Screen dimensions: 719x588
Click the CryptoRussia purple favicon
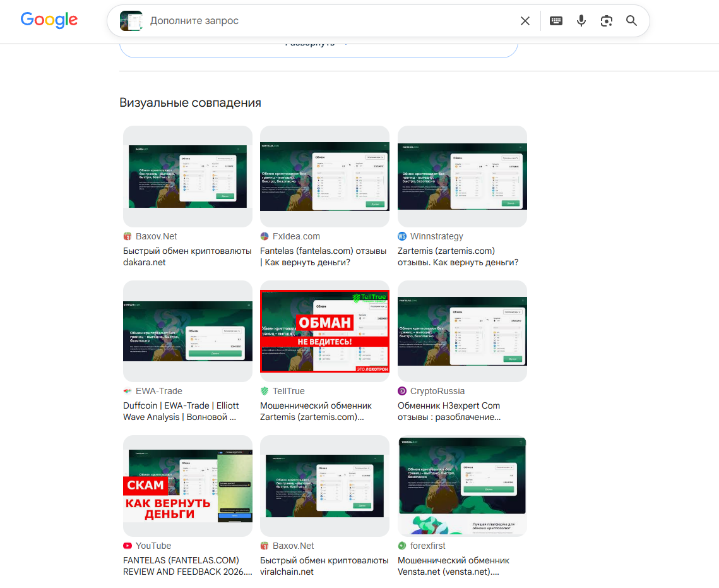pos(402,391)
